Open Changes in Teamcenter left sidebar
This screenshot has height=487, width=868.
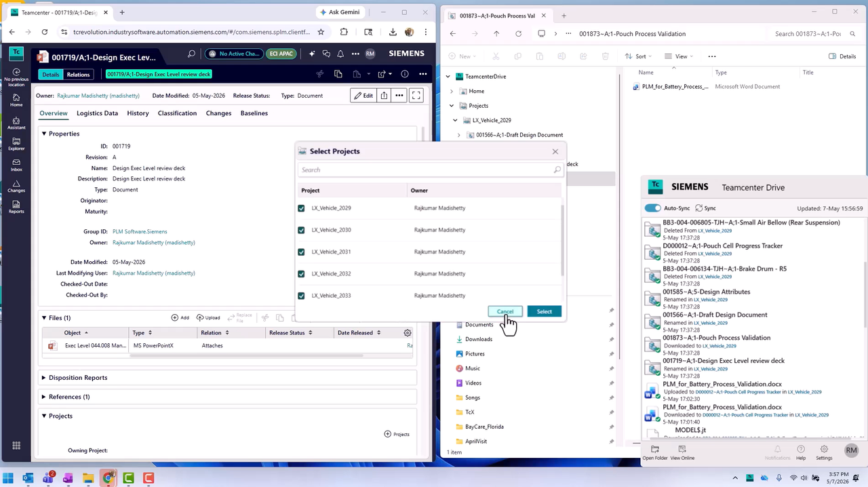click(16, 186)
